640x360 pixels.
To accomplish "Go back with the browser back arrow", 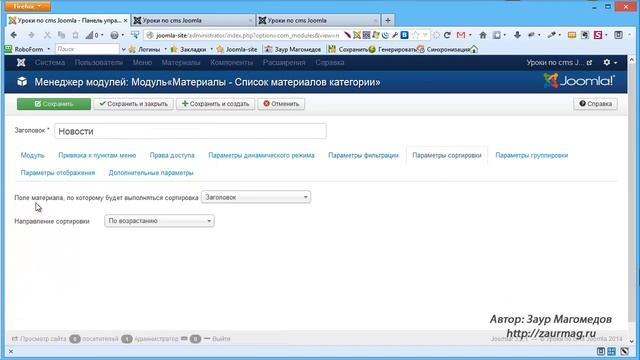I will coord(13,35).
